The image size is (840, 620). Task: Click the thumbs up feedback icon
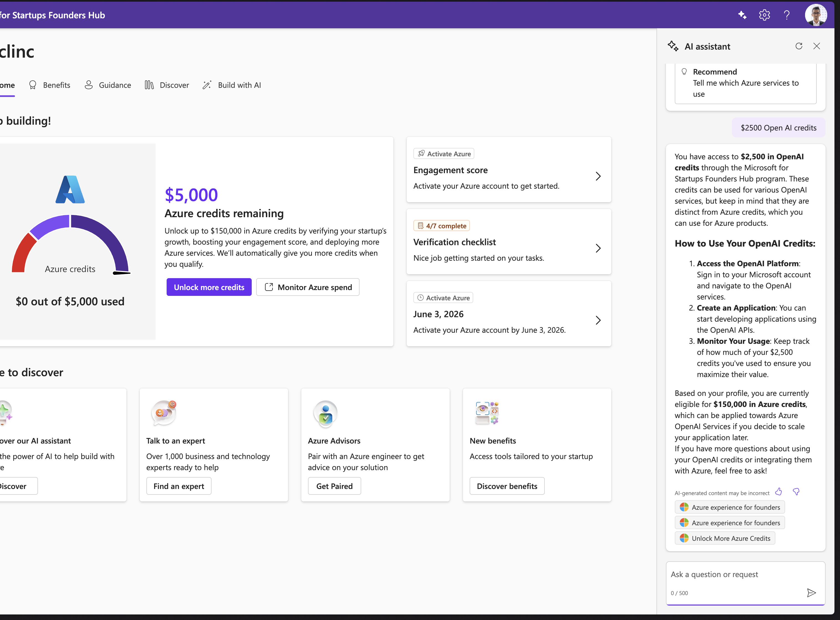(779, 492)
